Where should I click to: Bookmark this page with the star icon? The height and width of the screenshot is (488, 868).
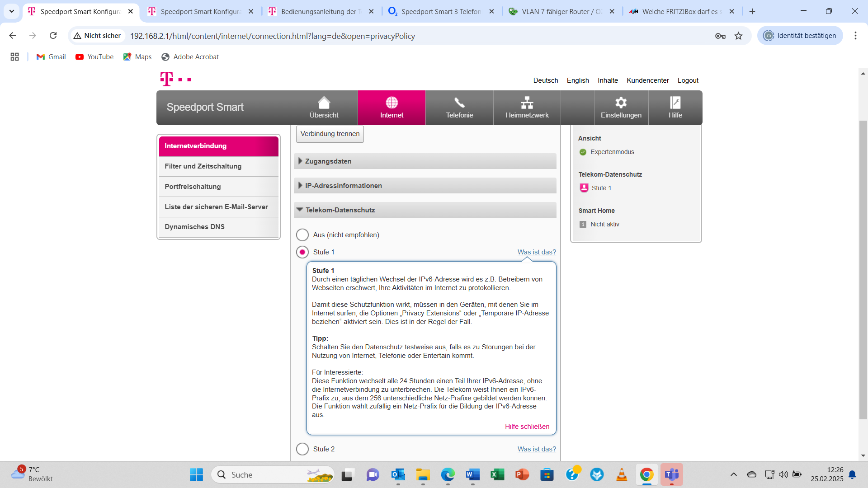click(x=738, y=36)
